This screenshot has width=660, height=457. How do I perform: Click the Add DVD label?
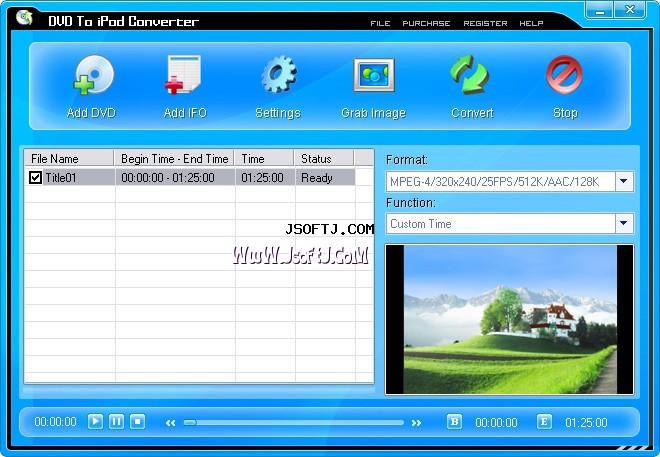tap(91, 113)
